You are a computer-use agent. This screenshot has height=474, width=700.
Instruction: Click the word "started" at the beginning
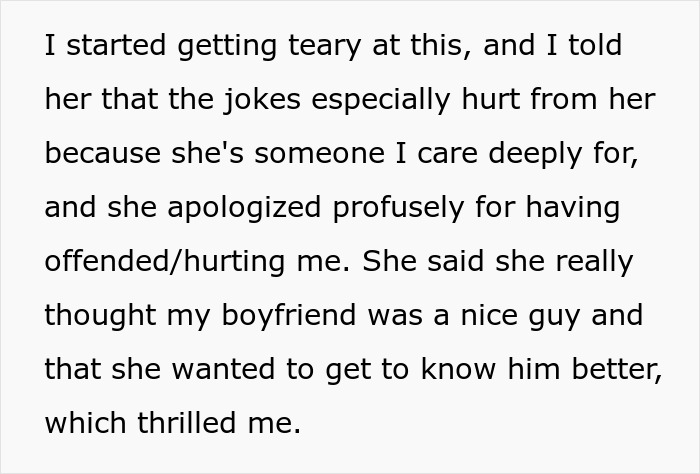tap(108, 48)
